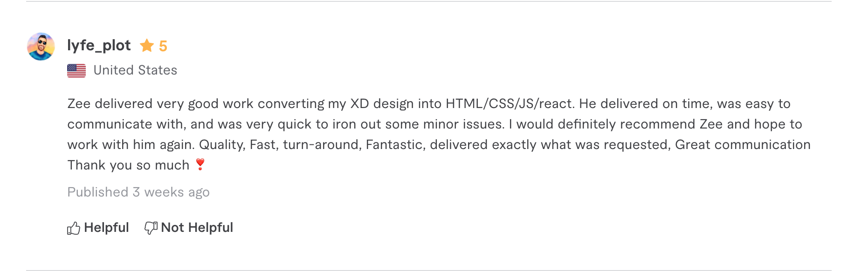Mark the review as Helpful
This screenshot has height=271, width=868.
coord(106,228)
